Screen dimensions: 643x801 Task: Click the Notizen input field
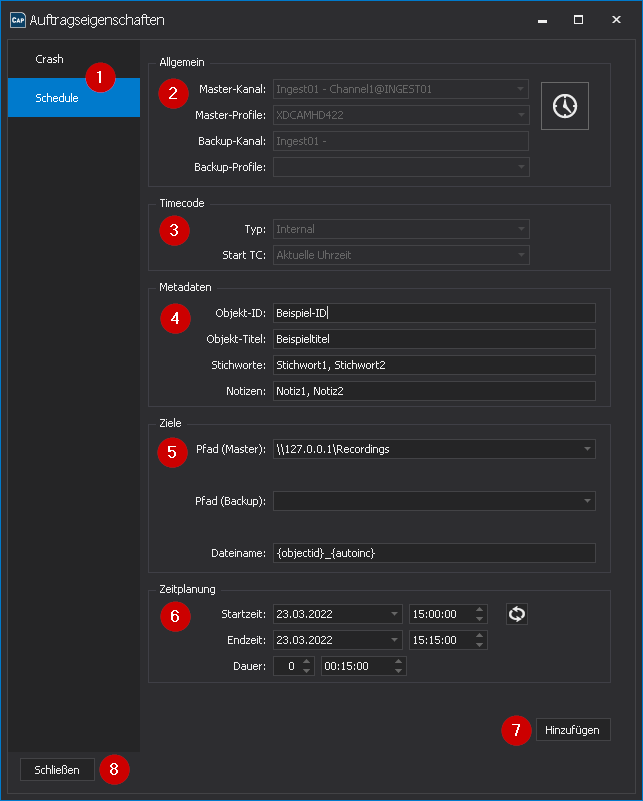pyautogui.click(x=434, y=391)
